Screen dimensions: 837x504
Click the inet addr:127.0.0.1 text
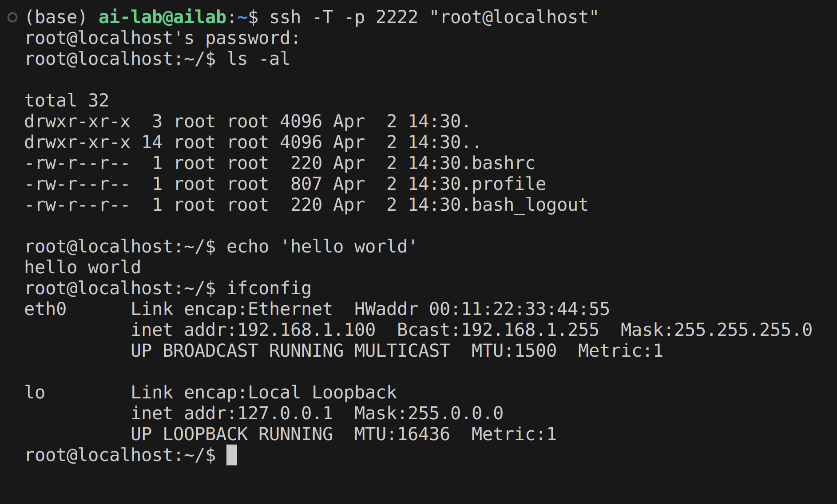(x=232, y=413)
